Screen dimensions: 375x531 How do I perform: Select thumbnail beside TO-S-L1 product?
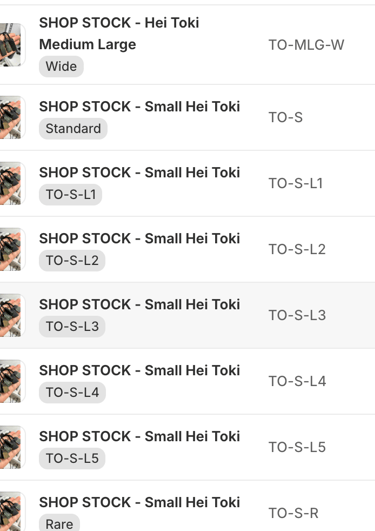coord(12,184)
